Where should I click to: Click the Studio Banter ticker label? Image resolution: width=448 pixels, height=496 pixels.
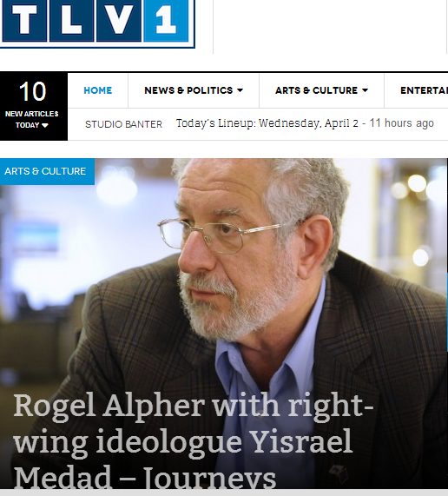pyautogui.click(x=123, y=124)
